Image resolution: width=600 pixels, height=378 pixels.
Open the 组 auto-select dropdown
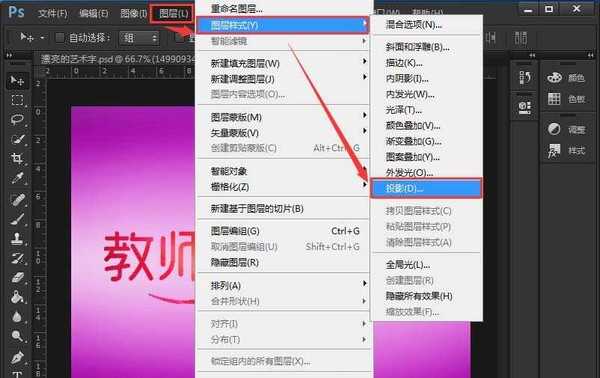click(139, 38)
